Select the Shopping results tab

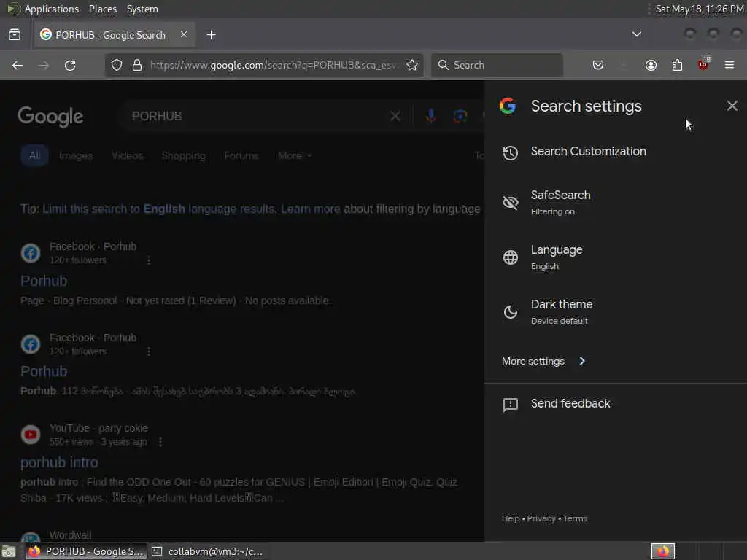tap(183, 155)
